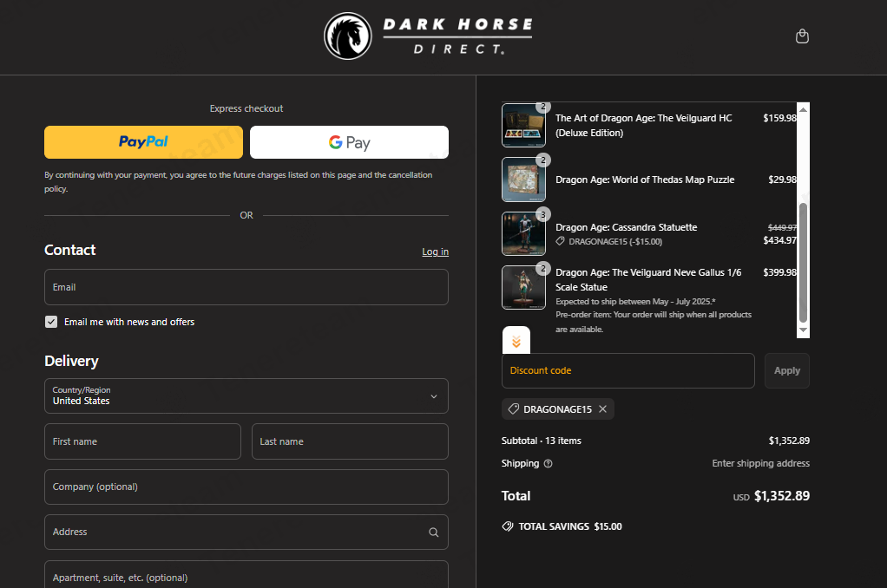
Task: Click the Log in link
Action: click(435, 252)
